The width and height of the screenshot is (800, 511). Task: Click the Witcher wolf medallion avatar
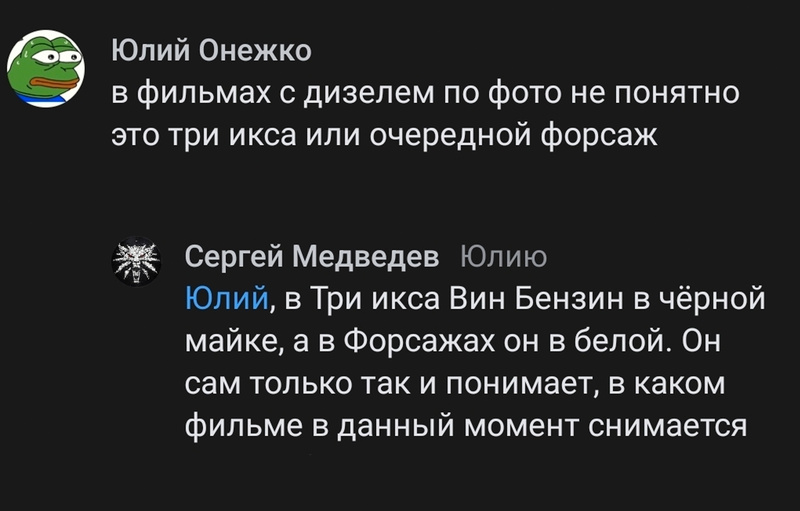(139, 259)
